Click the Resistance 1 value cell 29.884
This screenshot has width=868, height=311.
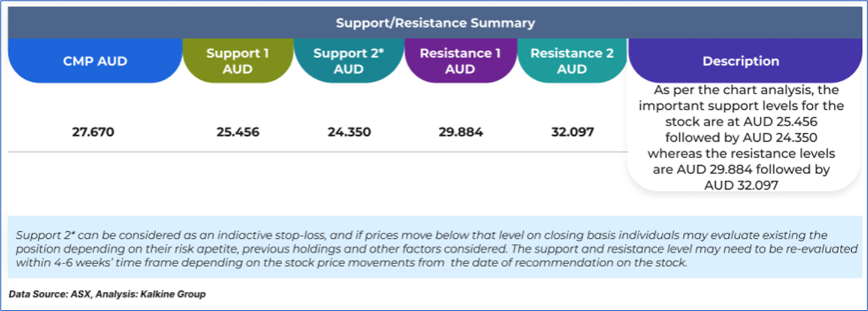(x=460, y=132)
